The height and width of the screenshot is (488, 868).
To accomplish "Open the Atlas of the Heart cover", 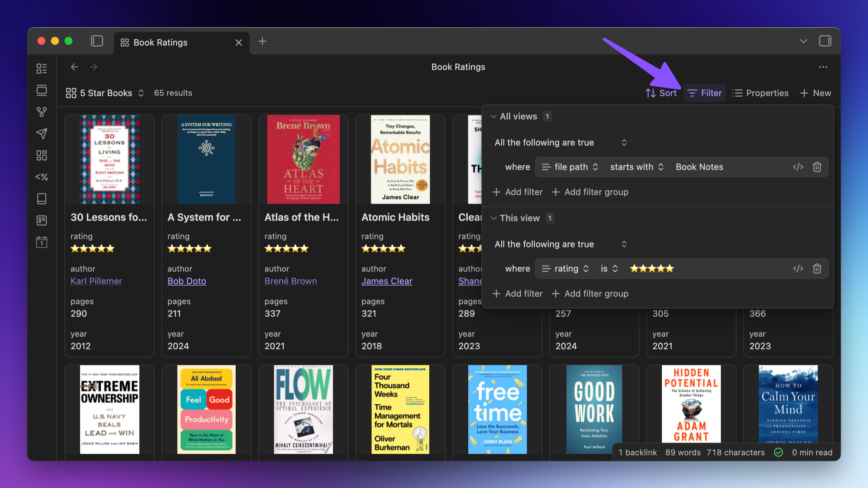I will point(303,159).
